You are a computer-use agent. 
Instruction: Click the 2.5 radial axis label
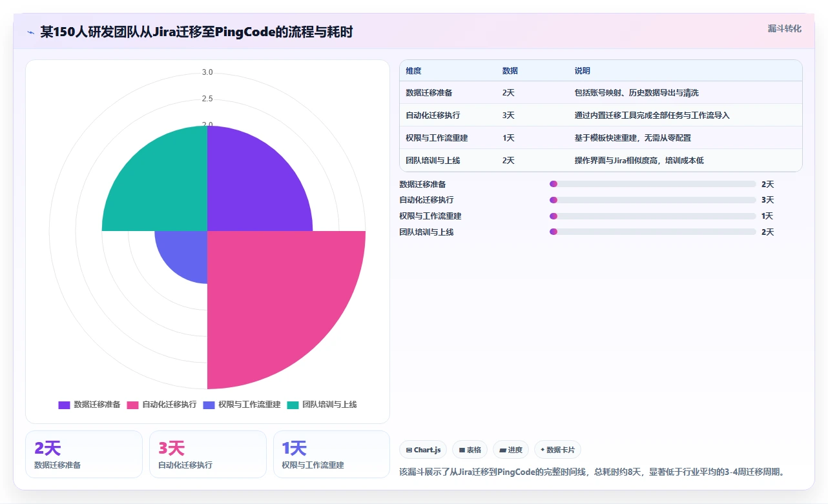tap(207, 99)
